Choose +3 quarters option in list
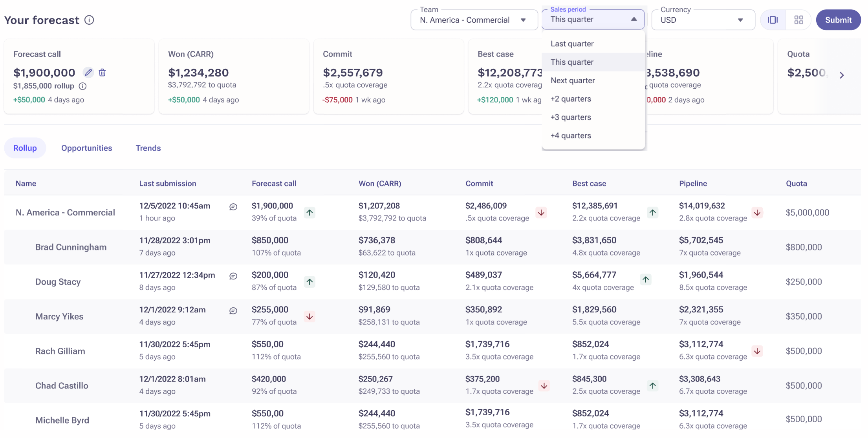 571,117
